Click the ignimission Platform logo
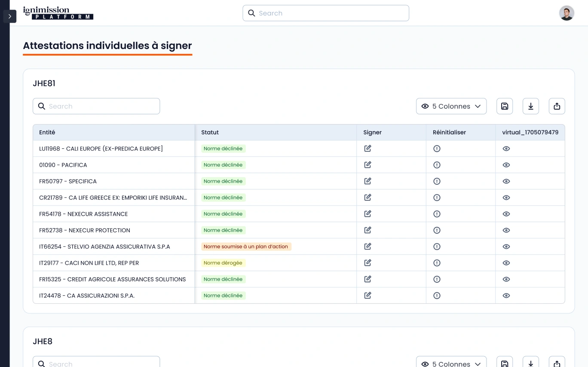The image size is (588, 367). pyautogui.click(x=58, y=13)
